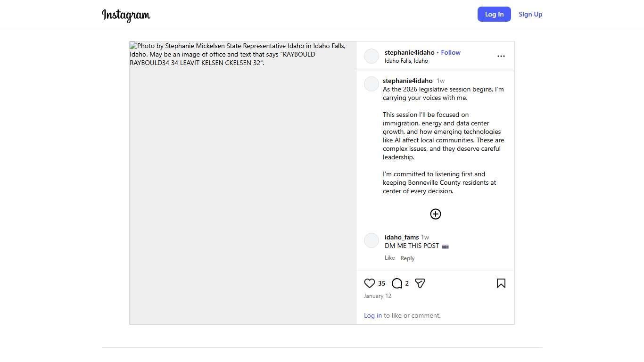
Task: Click the heart like icon
Action: (x=370, y=283)
